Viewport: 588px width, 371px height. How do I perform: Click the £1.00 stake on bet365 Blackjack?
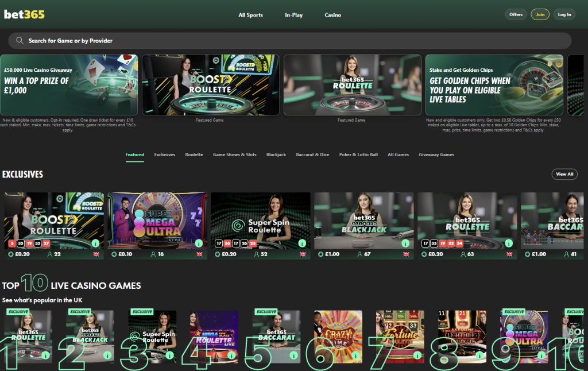pos(332,254)
